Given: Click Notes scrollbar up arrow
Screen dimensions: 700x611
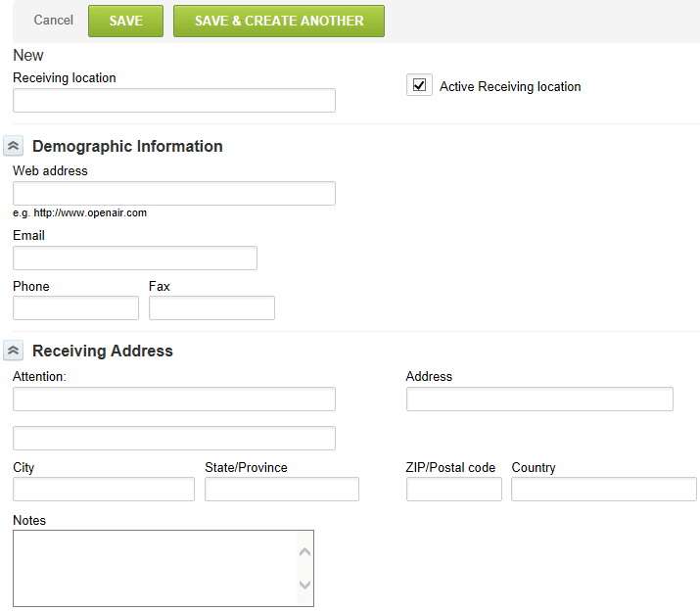Looking at the screenshot, I should [304, 552].
